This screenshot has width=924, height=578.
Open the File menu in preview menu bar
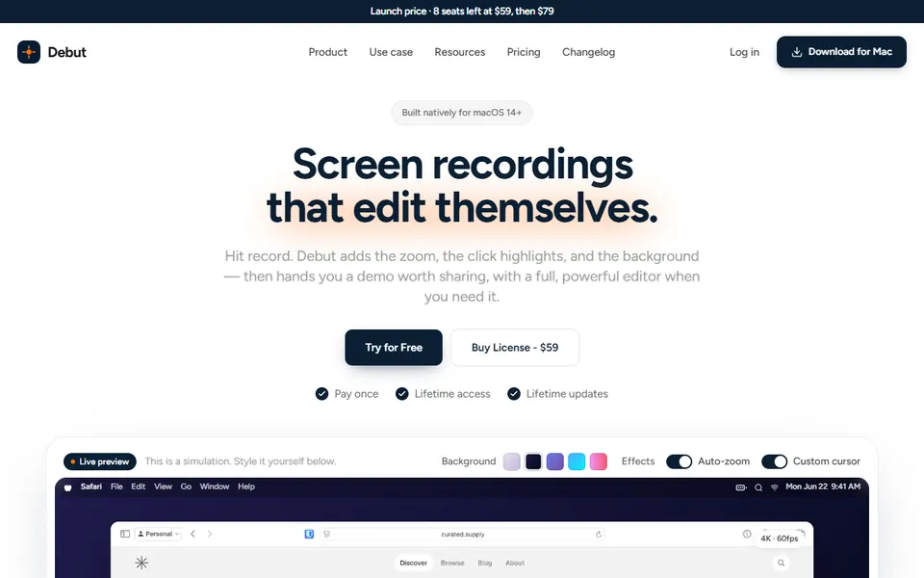click(116, 486)
